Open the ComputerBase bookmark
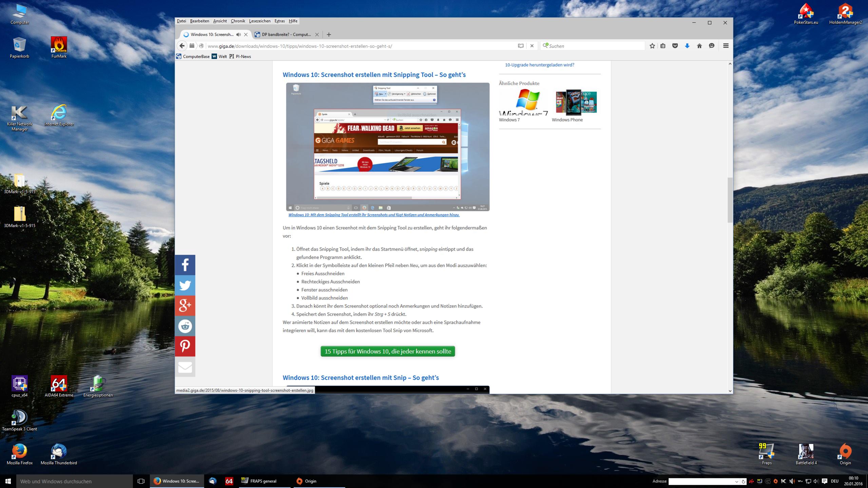Viewport: 868px width, 488px height. [193, 56]
